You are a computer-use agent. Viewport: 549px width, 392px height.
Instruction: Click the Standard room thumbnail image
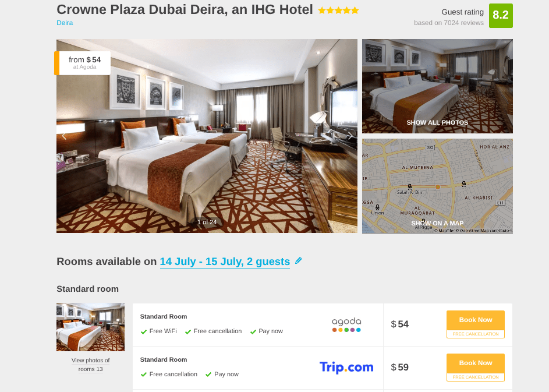90,327
